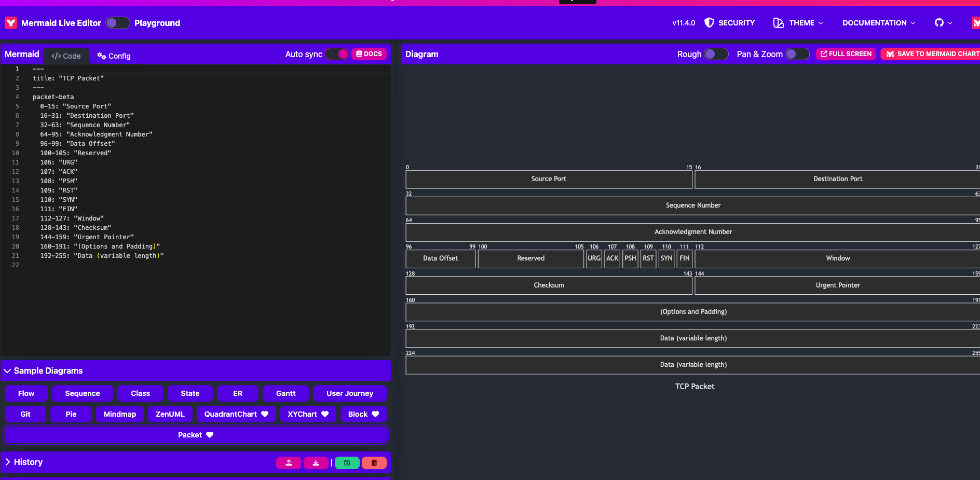The height and width of the screenshot is (480, 980).
Task: Click the v11.4.0 version label
Action: [x=684, y=23]
